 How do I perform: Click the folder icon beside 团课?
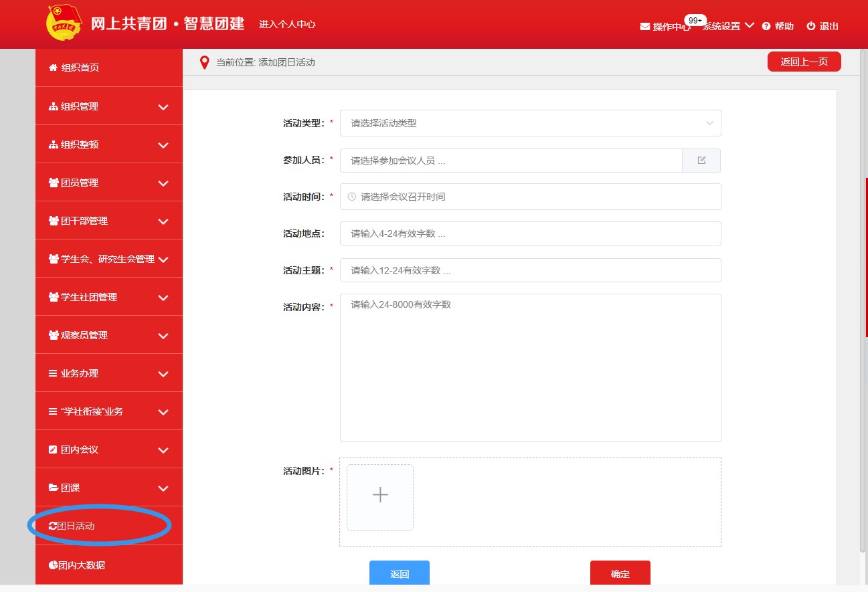pos(54,488)
